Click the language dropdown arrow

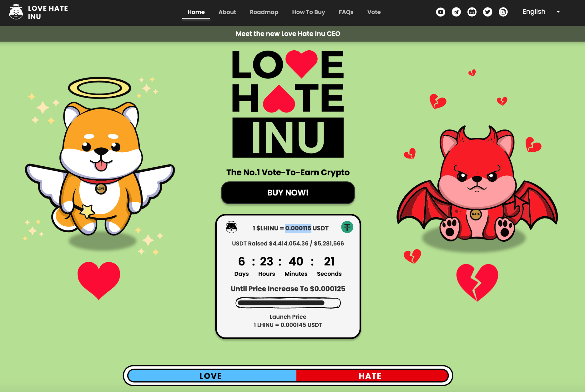click(x=558, y=12)
